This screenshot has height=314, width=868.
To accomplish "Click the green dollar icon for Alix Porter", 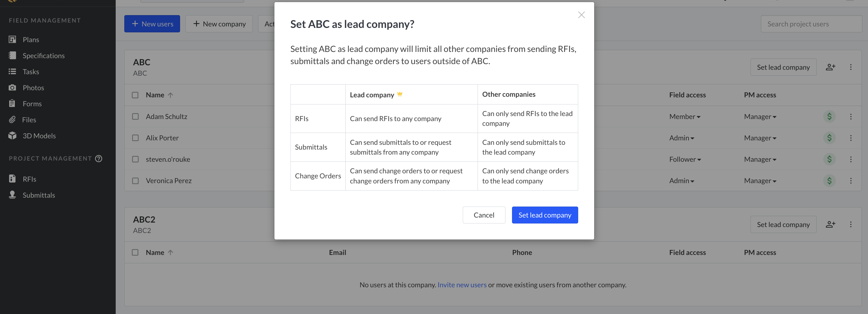I will [829, 138].
